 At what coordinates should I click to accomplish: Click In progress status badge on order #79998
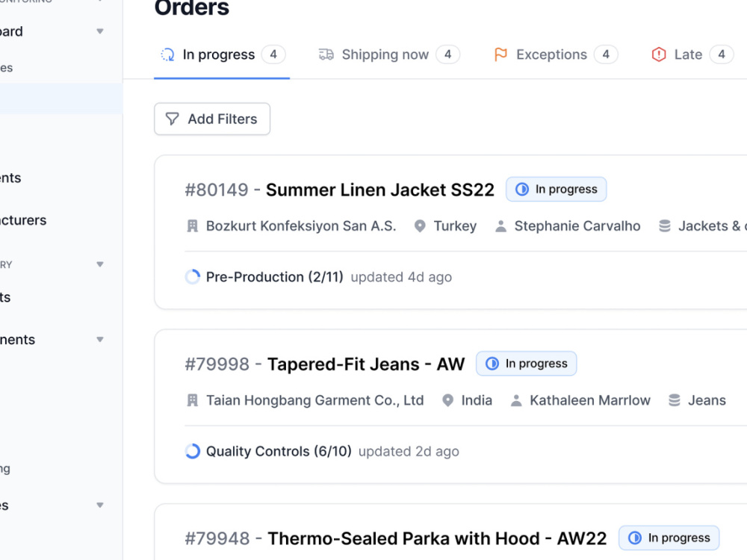[x=527, y=364]
